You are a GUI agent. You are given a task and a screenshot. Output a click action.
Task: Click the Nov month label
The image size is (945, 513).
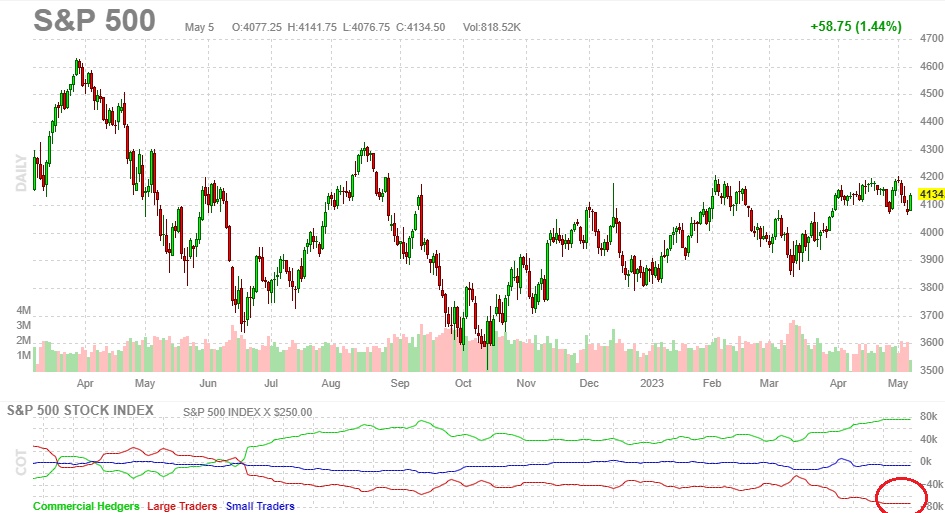(x=526, y=383)
